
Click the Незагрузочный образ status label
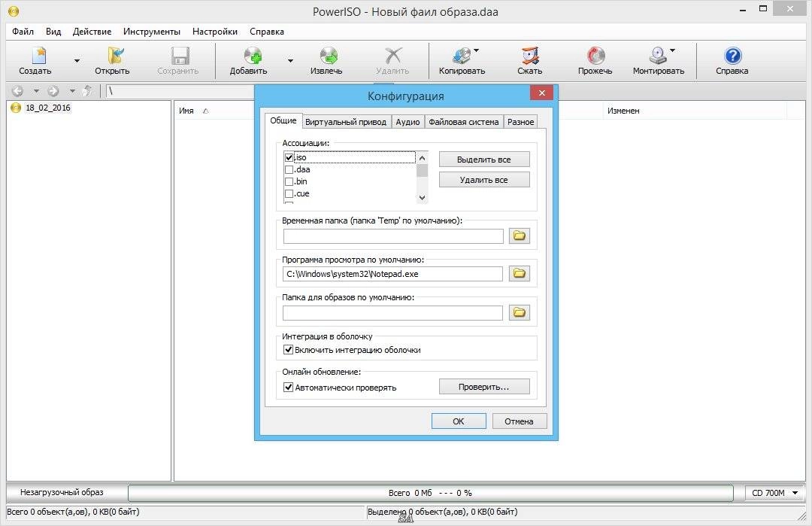[62, 492]
